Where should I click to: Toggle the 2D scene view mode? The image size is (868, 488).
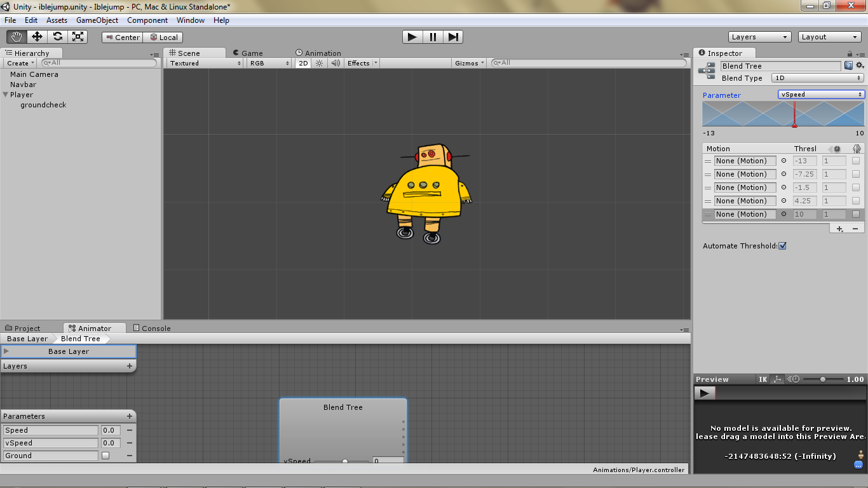coord(303,63)
